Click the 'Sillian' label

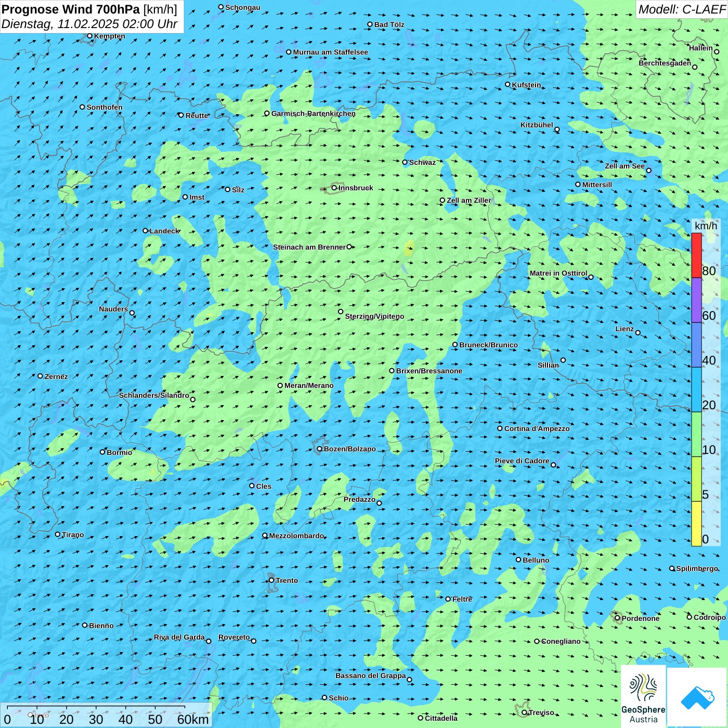(x=548, y=365)
